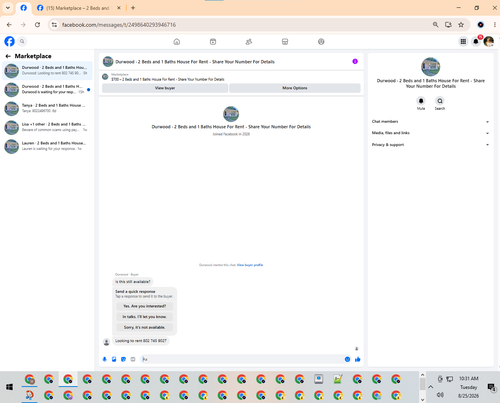Screen dimensions: 500x403
Task: Send quick reply 'In talks. I'll let you know.'
Action: [145, 317]
